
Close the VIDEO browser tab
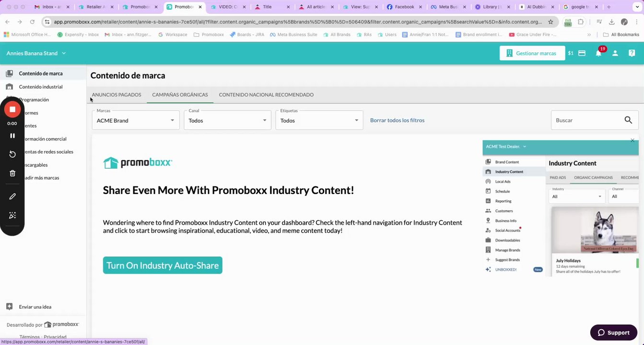click(x=244, y=7)
